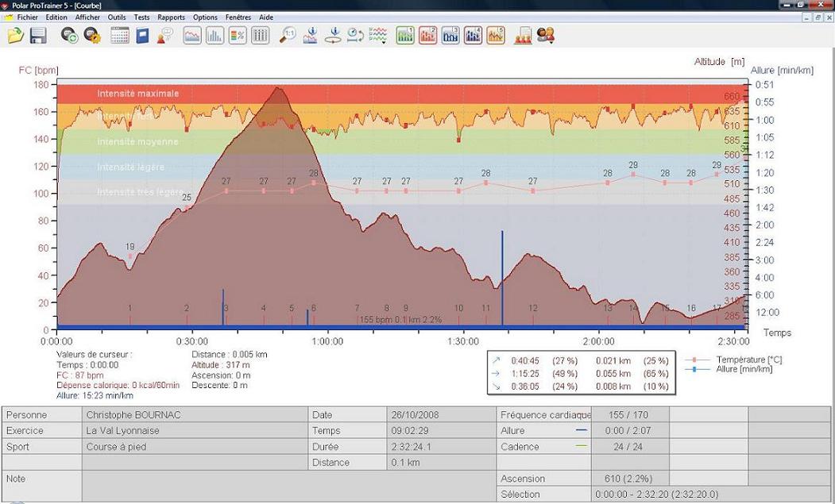The image size is (835, 504).
Task: Open the Fichier menu
Action: 27,17
